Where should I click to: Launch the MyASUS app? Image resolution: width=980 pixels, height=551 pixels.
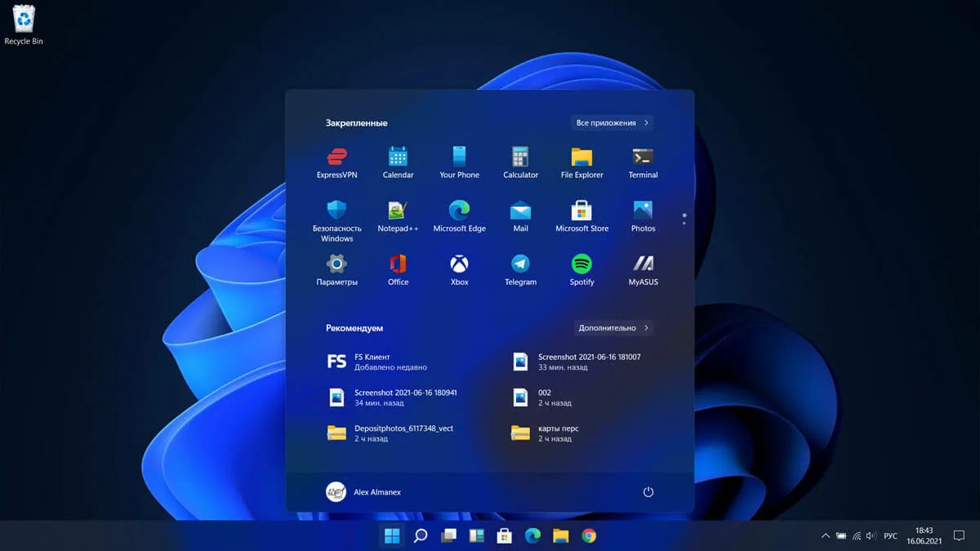[x=643, y=270]
